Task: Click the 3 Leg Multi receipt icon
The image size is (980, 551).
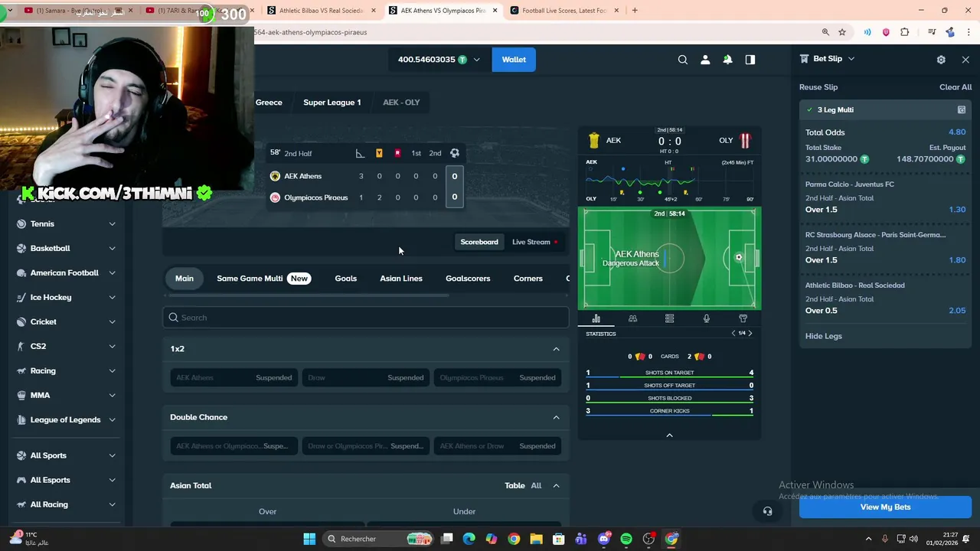Action: 962,109
